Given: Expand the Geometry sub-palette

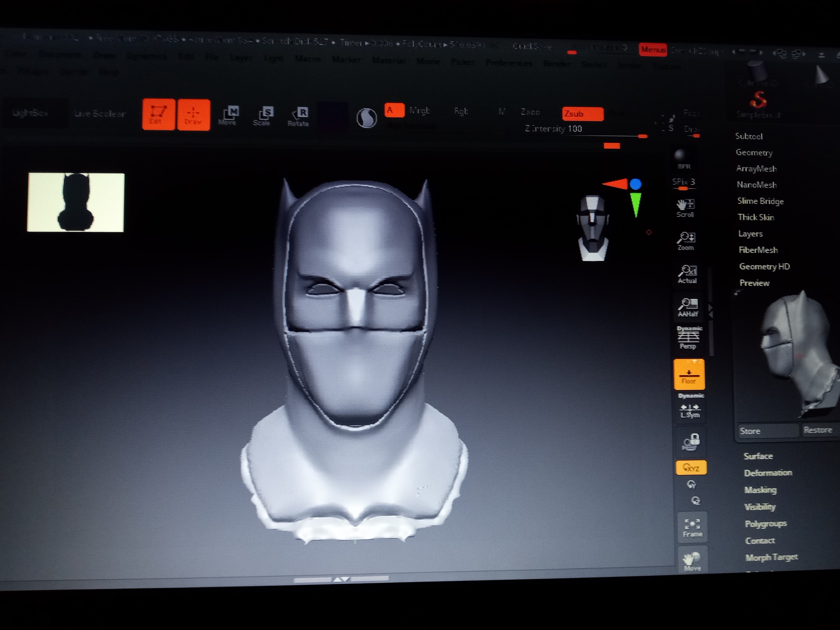Looking at the screenshot, I should pos(754,153).
